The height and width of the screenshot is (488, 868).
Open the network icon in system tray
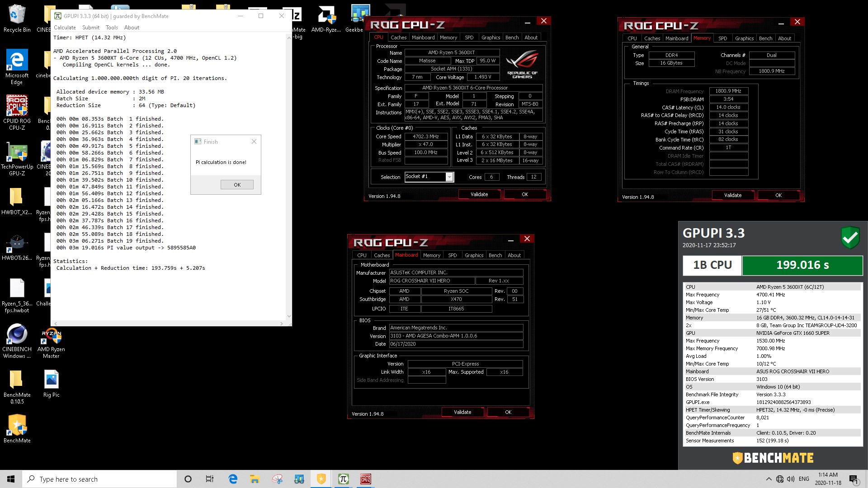[x=780, y=479]
